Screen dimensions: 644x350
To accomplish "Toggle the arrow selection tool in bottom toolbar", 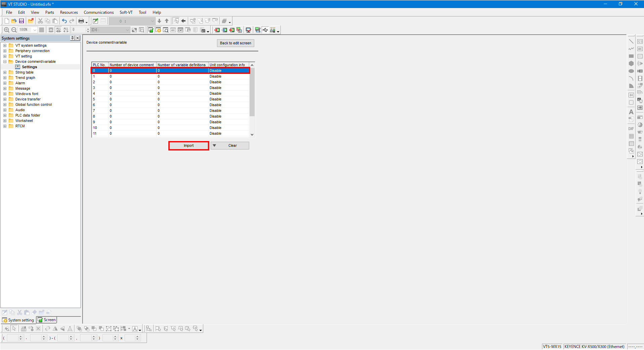I will pyautogui.click(x=14, y=329).
